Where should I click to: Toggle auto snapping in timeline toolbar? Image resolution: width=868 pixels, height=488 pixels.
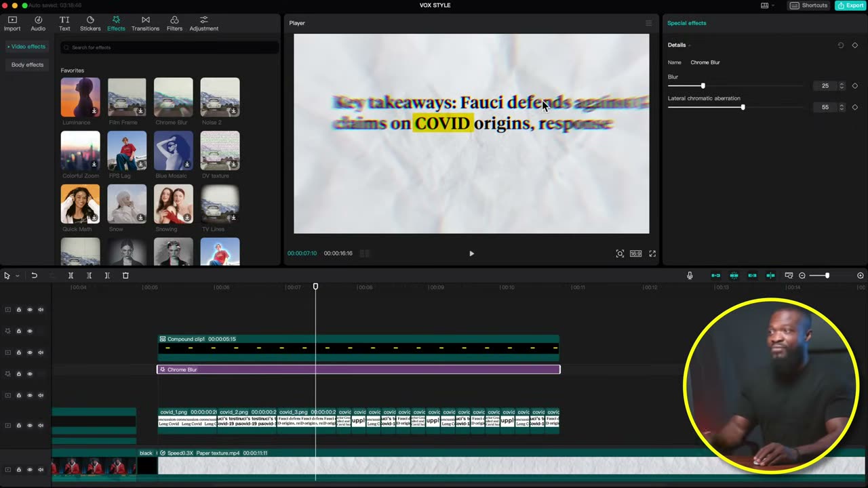(x=734, y=276)
